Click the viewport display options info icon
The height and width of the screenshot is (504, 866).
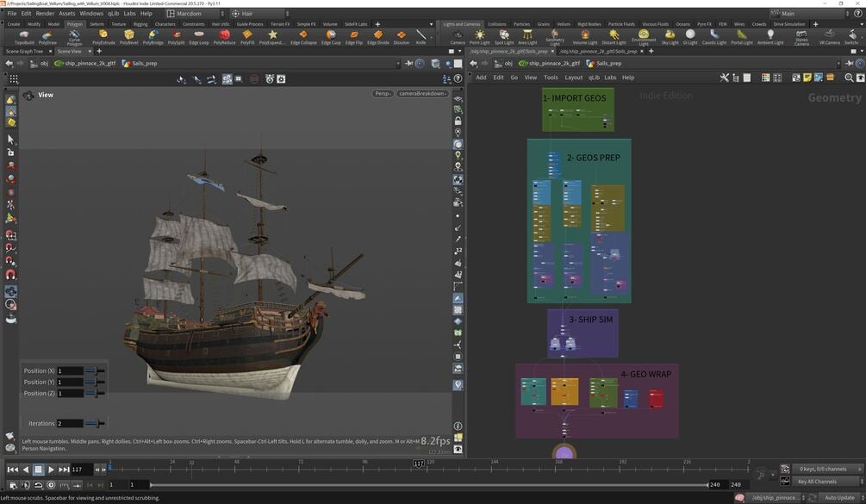click(458, 426)
